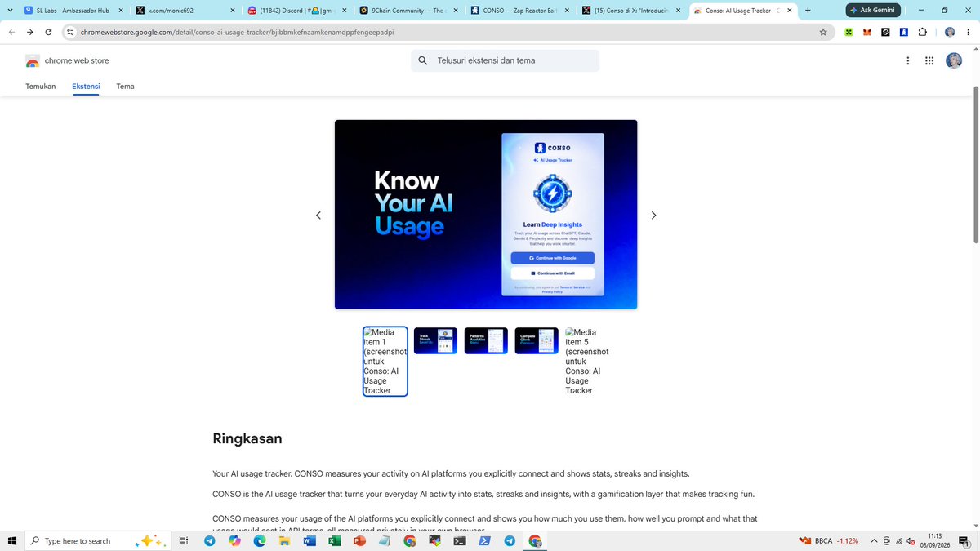Select the Compete Climb Conquer thumbnail

pos(537,341)
